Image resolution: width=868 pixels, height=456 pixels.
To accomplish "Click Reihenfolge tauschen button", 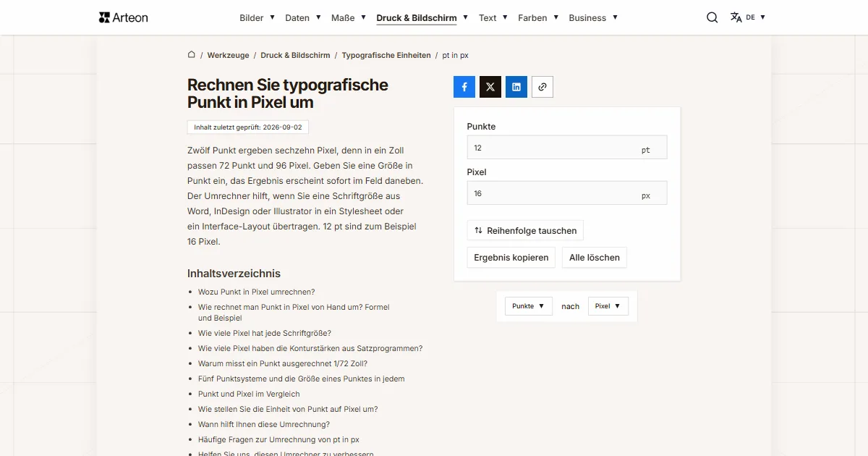I will click(x=525, y=231).
